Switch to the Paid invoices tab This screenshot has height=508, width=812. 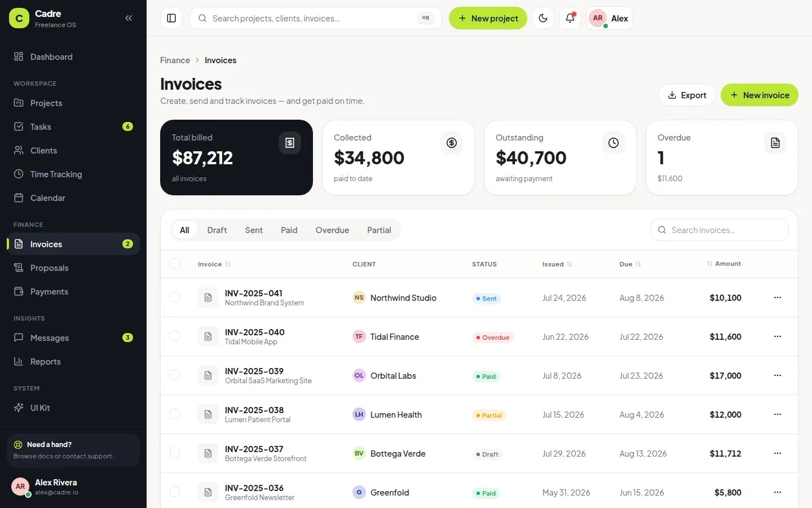[289, 230]
